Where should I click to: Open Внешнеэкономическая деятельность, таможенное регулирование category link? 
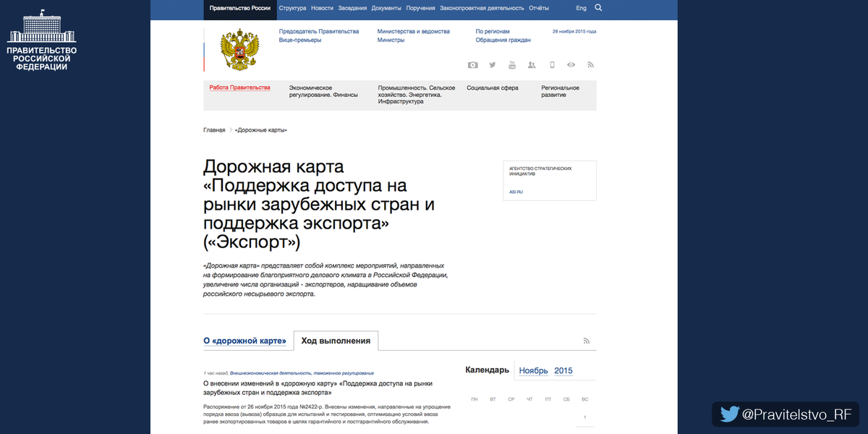click(x=302, y=373)
